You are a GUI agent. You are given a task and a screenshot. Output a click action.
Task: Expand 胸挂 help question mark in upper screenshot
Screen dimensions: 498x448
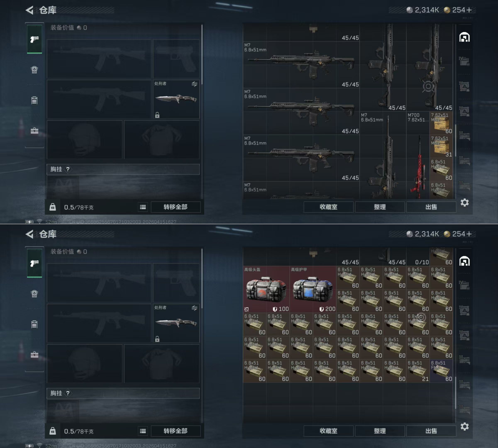pos(68,169)
